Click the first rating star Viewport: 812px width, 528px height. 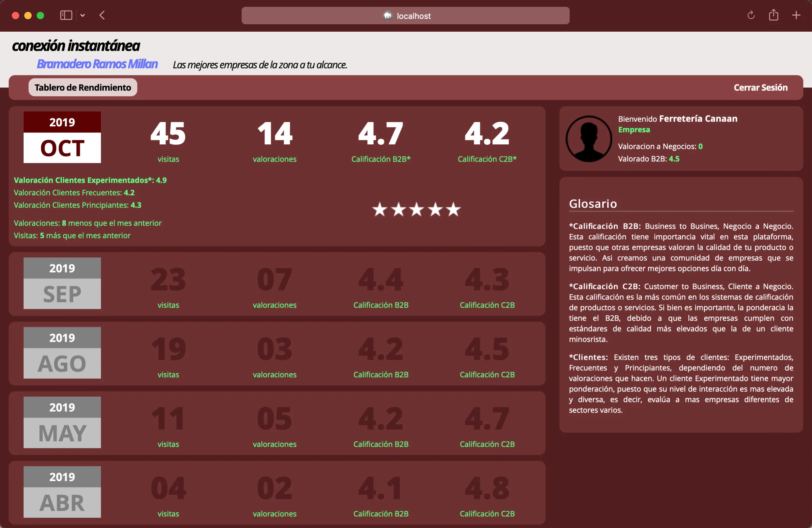coord(379,210)
